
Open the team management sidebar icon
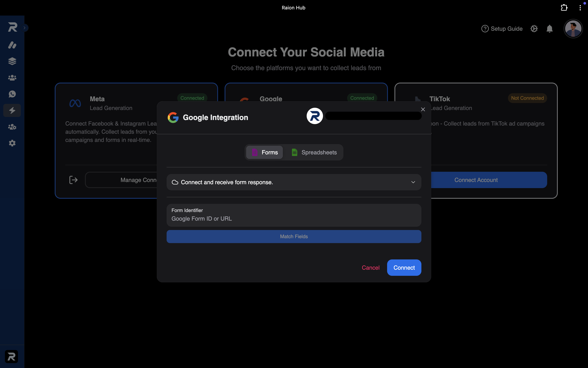pyautogui.click(x=12, y=127)
